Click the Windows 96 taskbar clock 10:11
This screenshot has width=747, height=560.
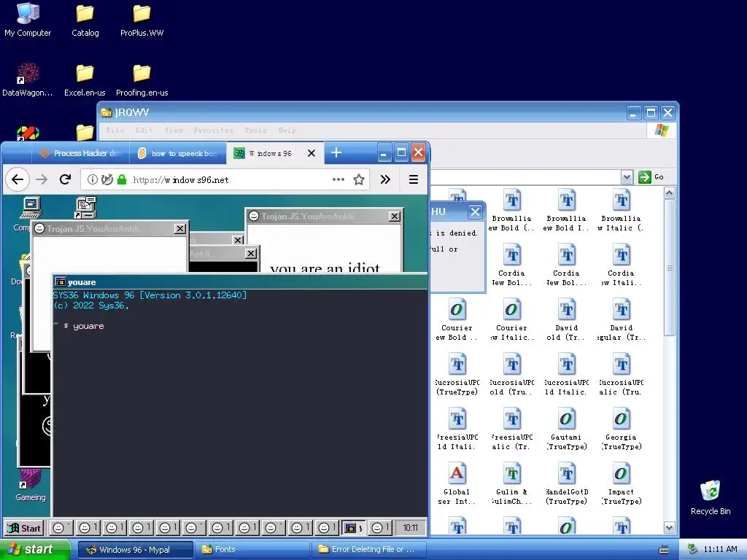click(x=410, y=528)
